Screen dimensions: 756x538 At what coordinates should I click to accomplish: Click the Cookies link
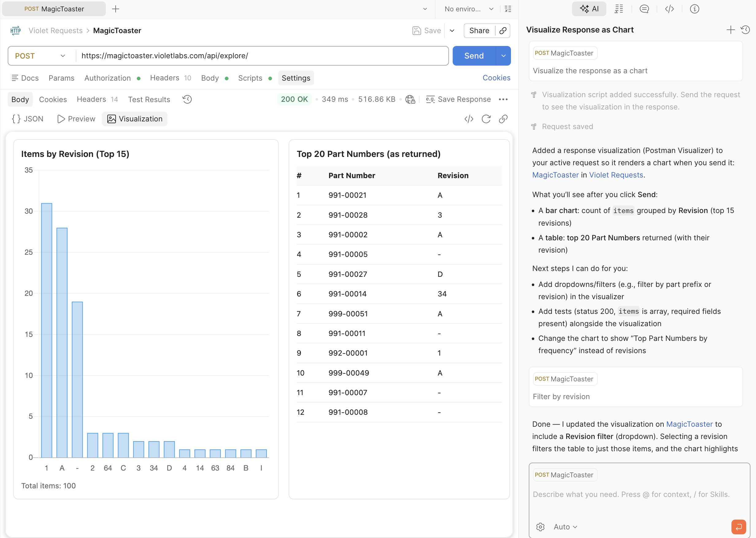coord(496,78)
